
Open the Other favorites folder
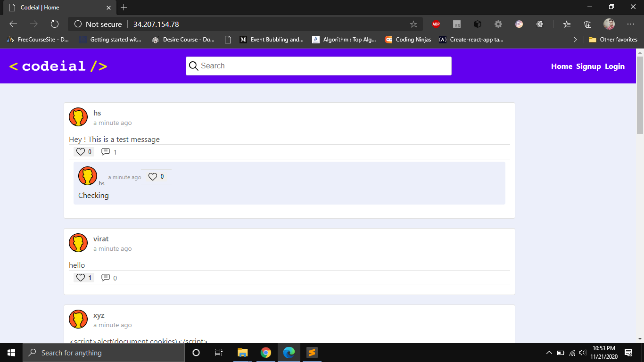(x=613, y=40)
